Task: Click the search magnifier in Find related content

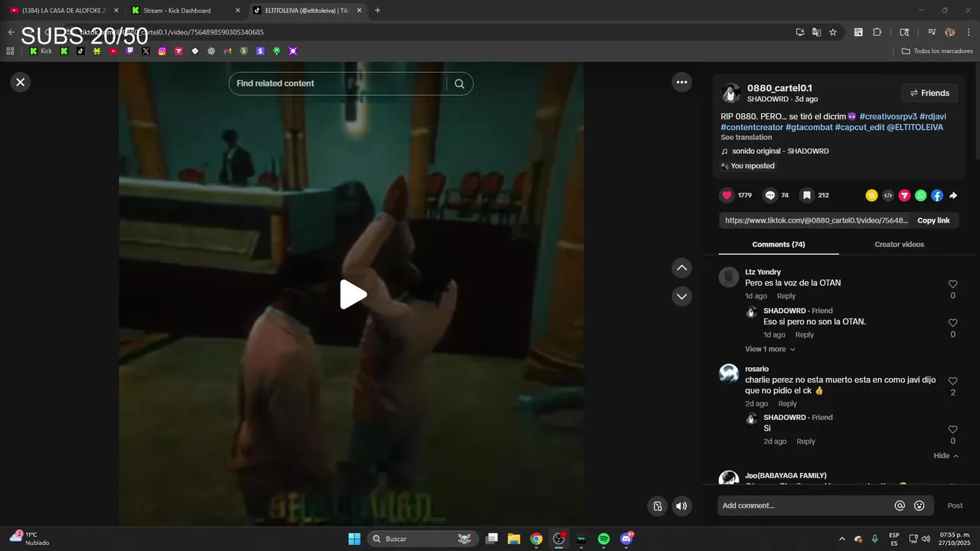Action: tap(459, 83)
